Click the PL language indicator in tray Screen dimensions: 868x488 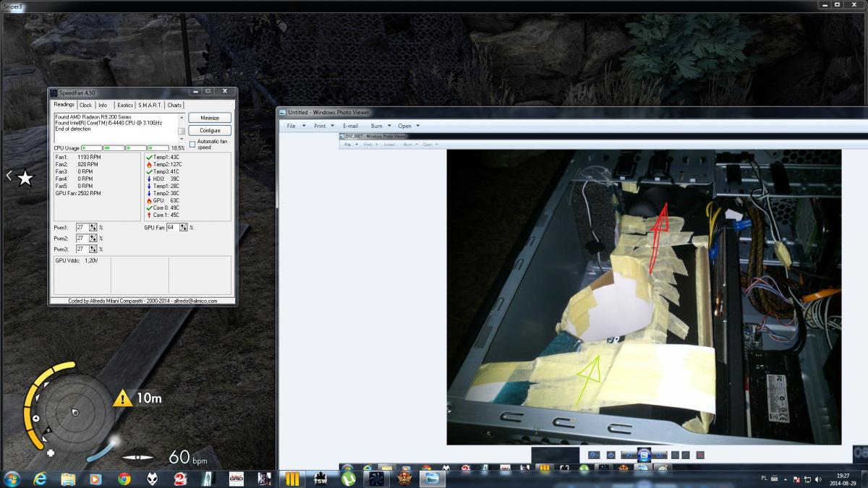point(765,479)
